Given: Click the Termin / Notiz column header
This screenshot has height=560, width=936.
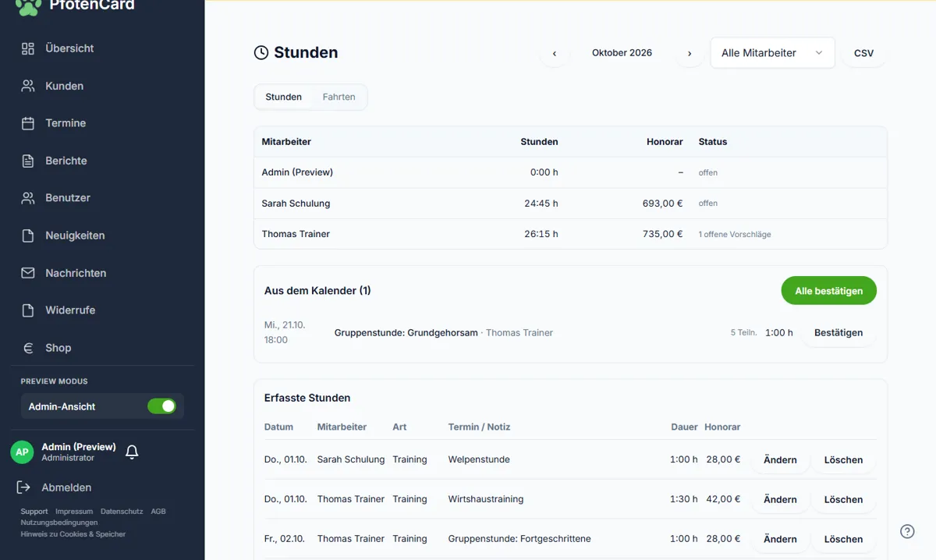Looking at the screenshot, I should [479, 427].
